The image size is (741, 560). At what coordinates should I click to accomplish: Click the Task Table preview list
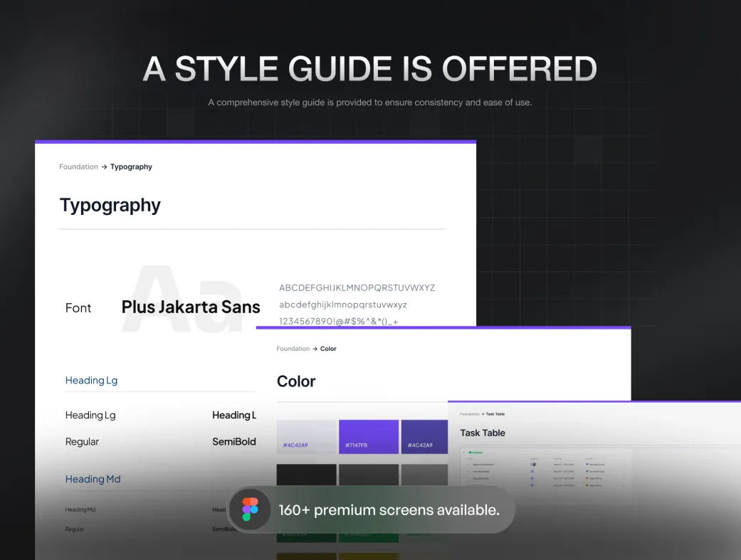coord(545,470)
